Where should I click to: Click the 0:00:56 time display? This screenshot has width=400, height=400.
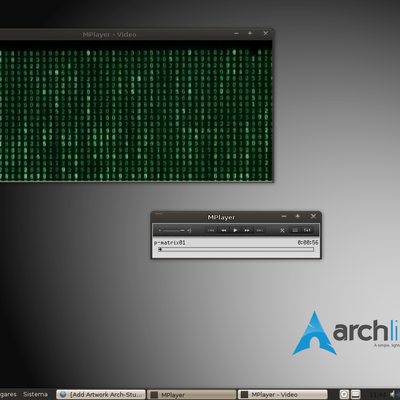pos(308,242)
